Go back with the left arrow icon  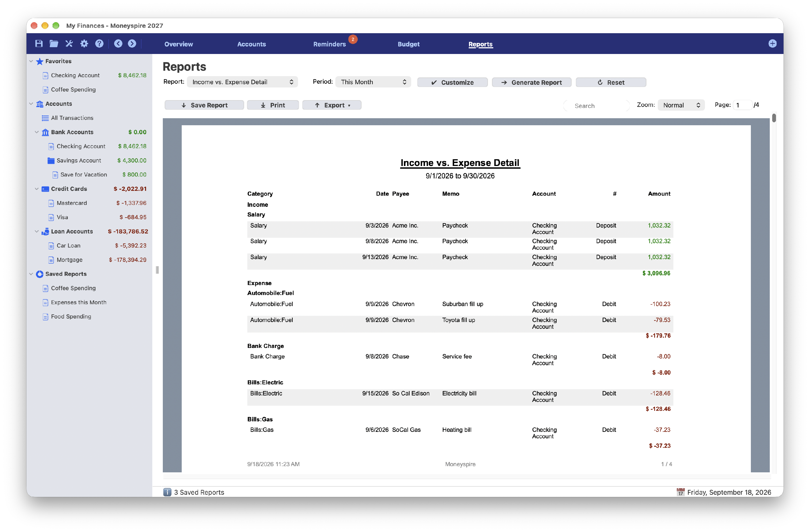(x=118, y=43)
